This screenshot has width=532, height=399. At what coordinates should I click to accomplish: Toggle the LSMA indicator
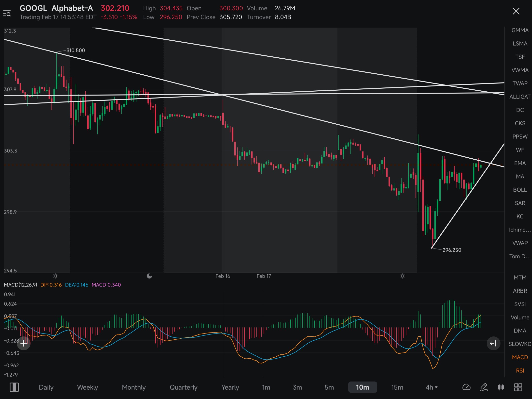point(520,44)
